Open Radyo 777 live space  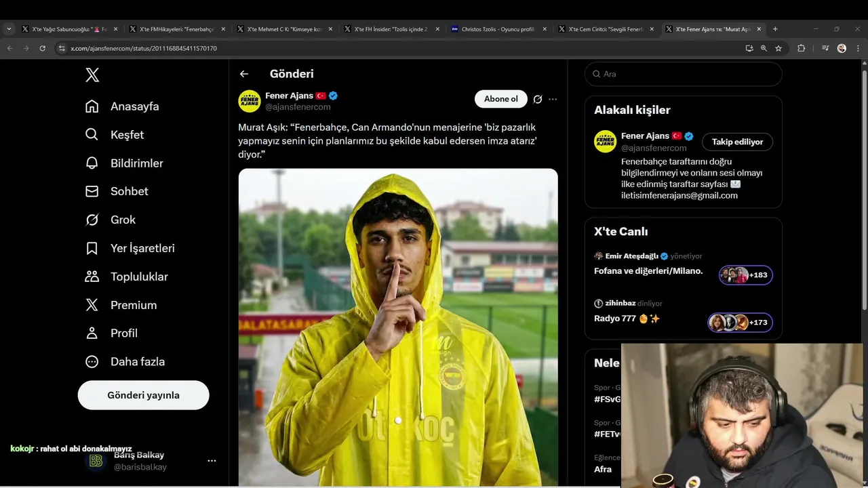pyautogui.click(x=627, y=319)
